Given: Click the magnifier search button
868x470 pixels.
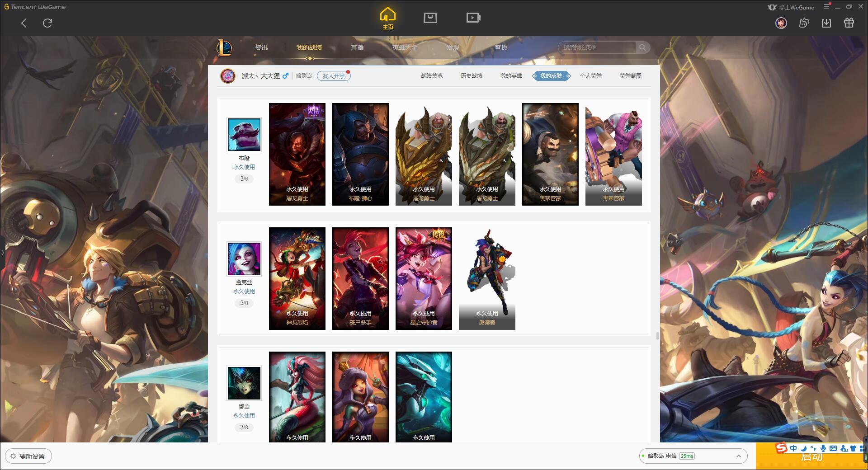Looking at the screenshot, I should click(642, 47).
